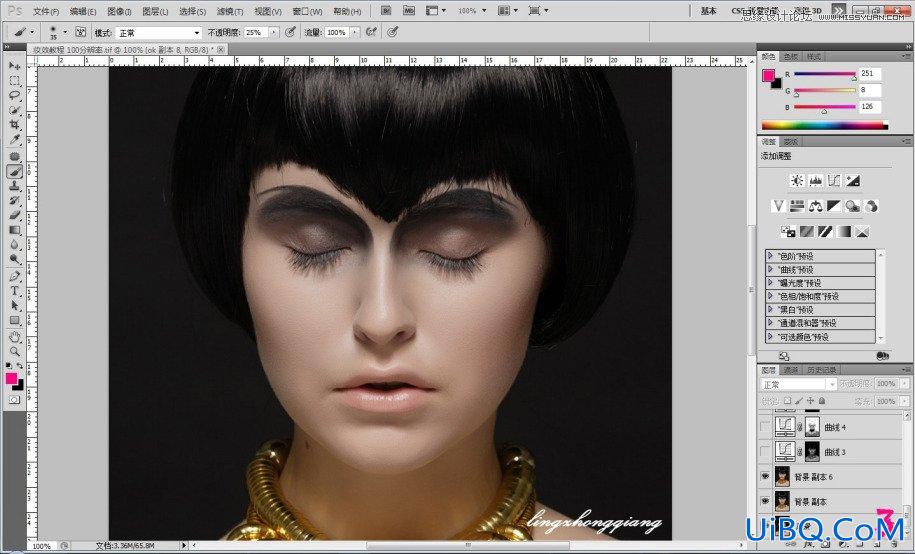Open the 文件(F) menu
Viewport: 915px width, 554px height.
click(x=46, y=11)
